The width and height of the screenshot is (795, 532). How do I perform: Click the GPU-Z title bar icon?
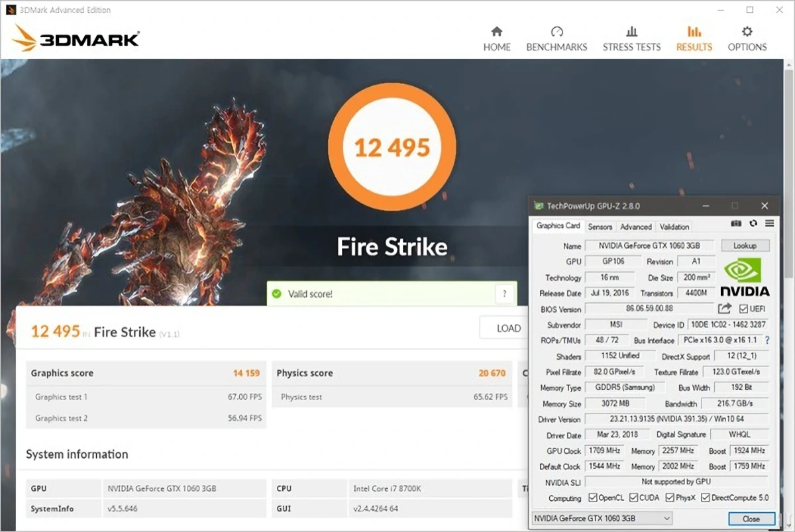click(539, 206)
